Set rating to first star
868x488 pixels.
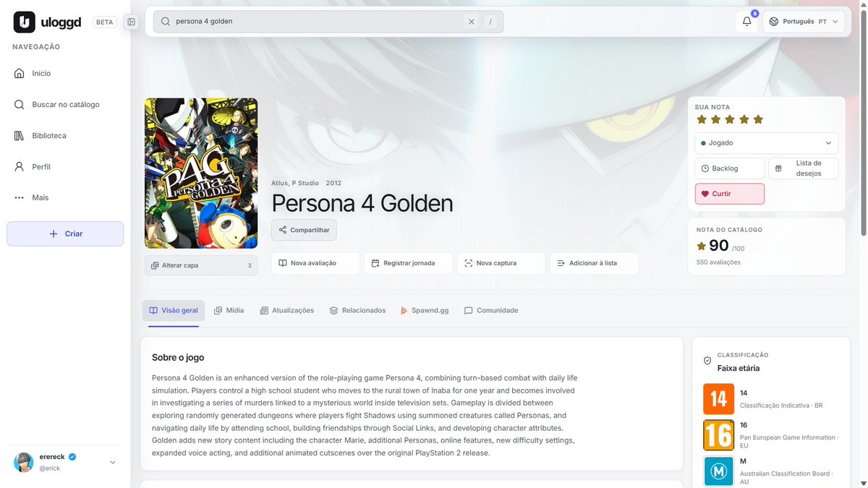coord(701,119)
